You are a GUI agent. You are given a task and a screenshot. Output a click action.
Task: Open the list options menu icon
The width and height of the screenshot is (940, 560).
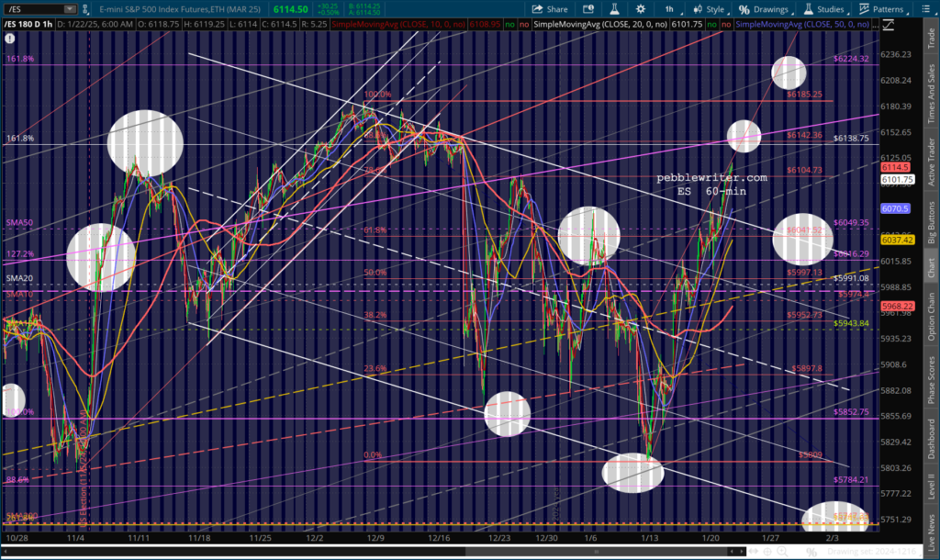[925, 9]
